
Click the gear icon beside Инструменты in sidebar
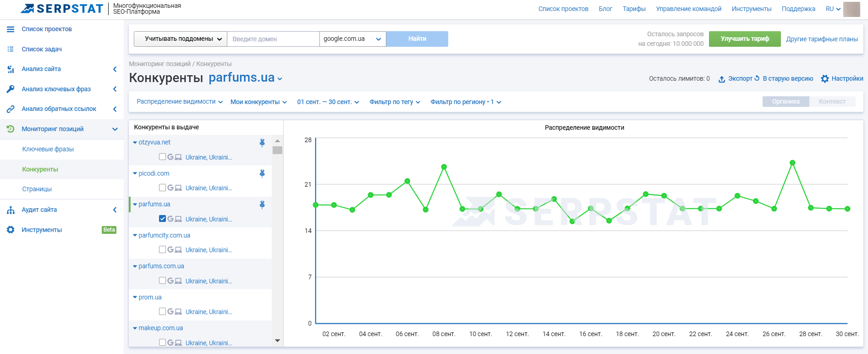point(11,230)
